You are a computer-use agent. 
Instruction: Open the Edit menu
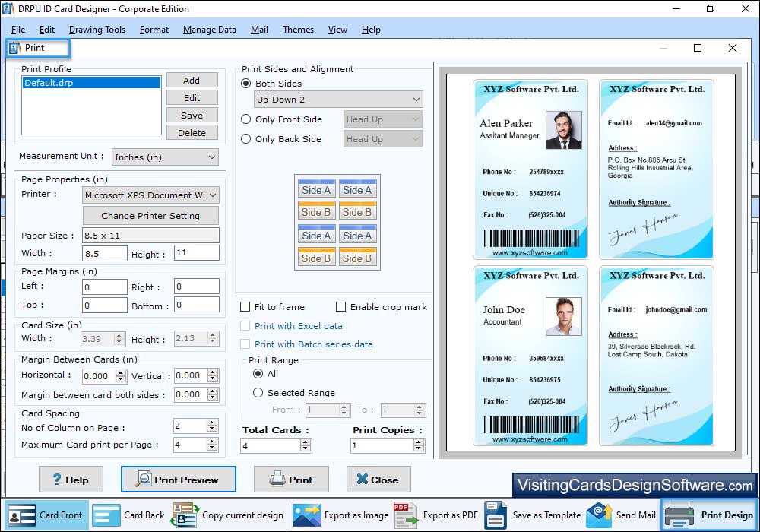(x=47, y=30)
